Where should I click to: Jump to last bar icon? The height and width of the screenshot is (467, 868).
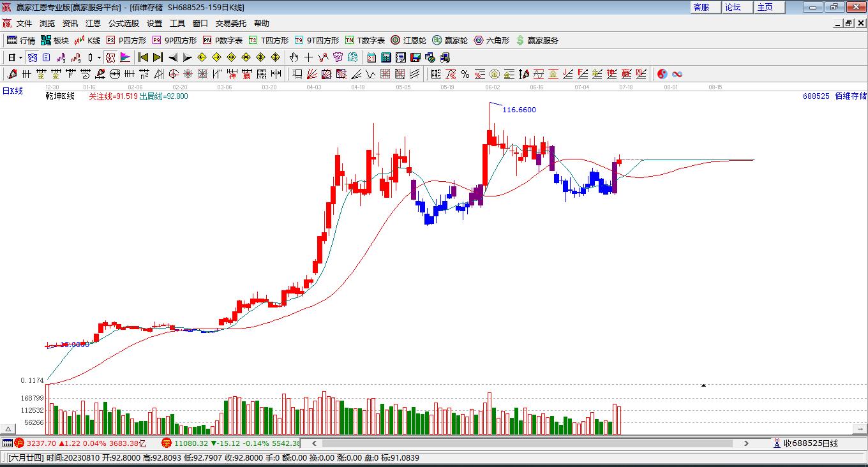[158, 57]
